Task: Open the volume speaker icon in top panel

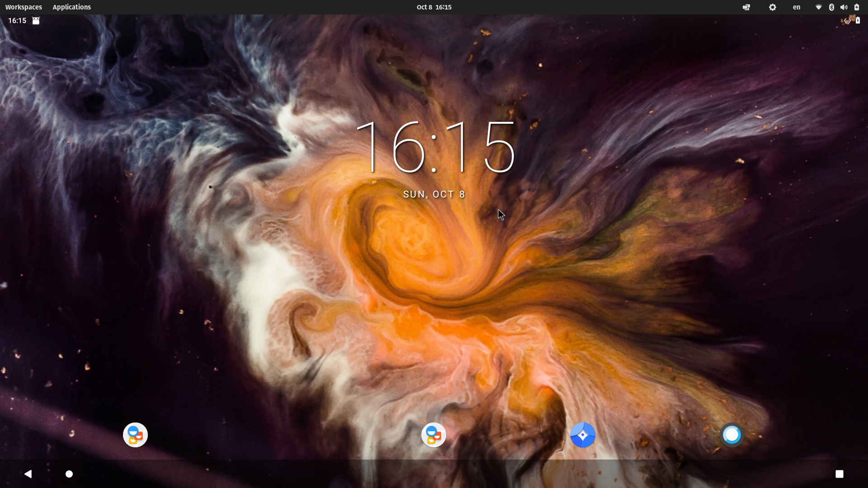Action: point(844,7)
